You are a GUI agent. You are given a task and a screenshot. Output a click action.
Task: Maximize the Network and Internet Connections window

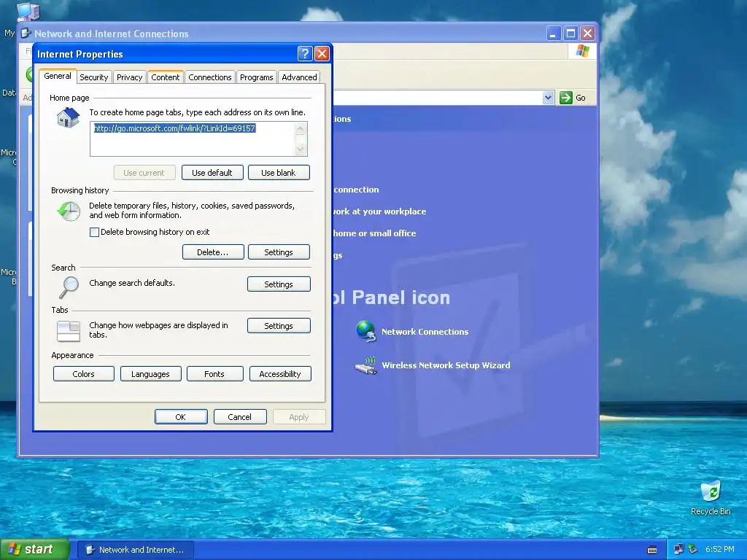point(570,34)
